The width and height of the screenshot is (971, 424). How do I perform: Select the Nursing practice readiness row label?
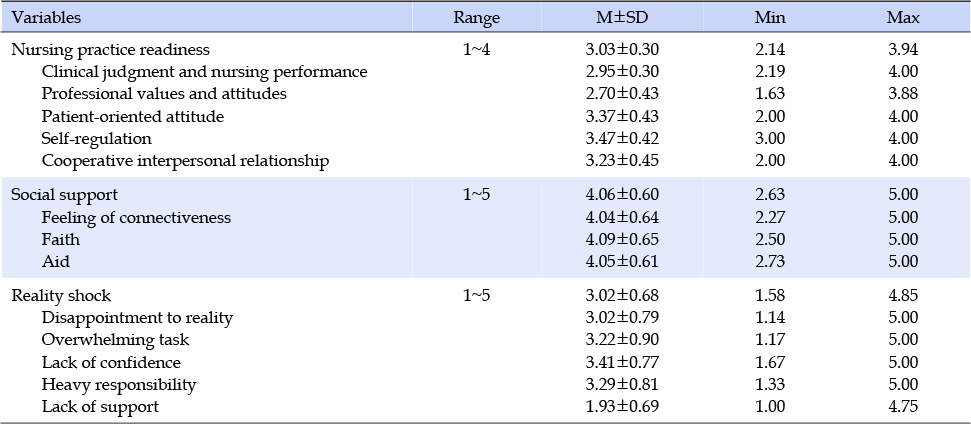pyautogui.click(x=111, y=50)
